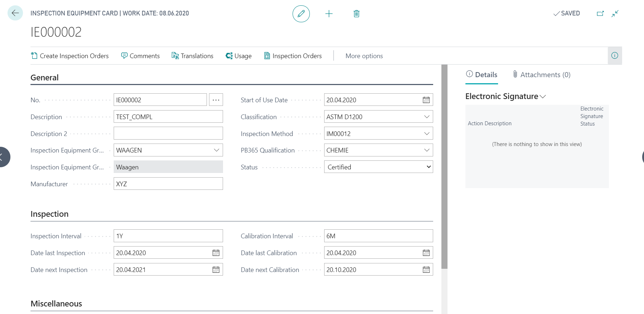This screenshot has width=644, height=314.
Task: Collapse the Electronic Signature section
Action: click(x=505, y=97)
